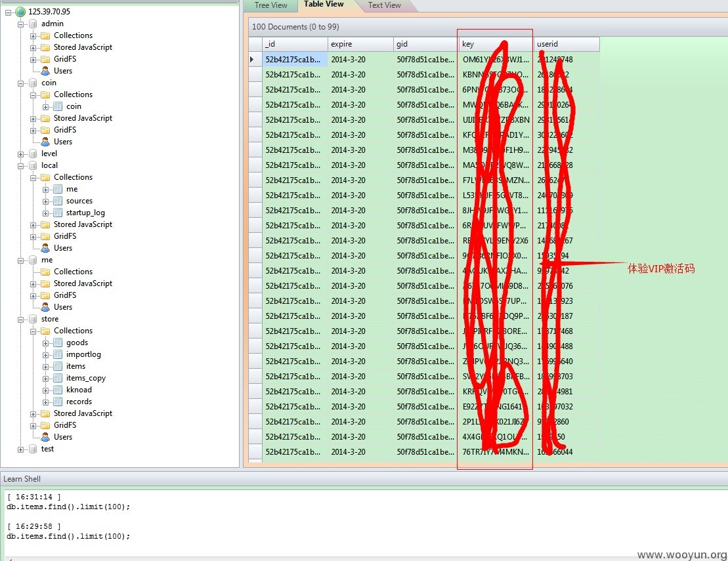Click the Users icon under admin
This screenshot has width=728, height=561.
point(45,71)
